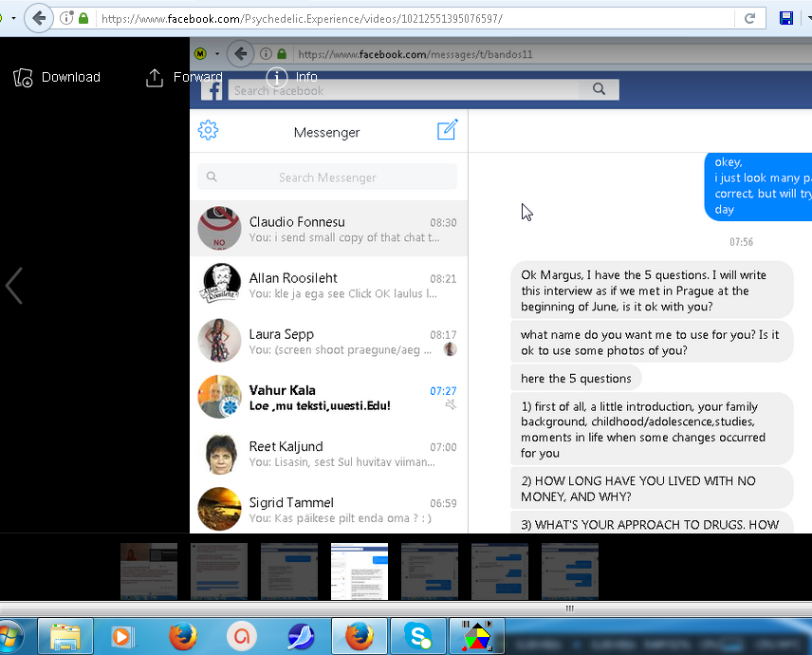The width and height of the screenshot is (812, 655).
Task: Download the current photo
Action: point(57,77)
